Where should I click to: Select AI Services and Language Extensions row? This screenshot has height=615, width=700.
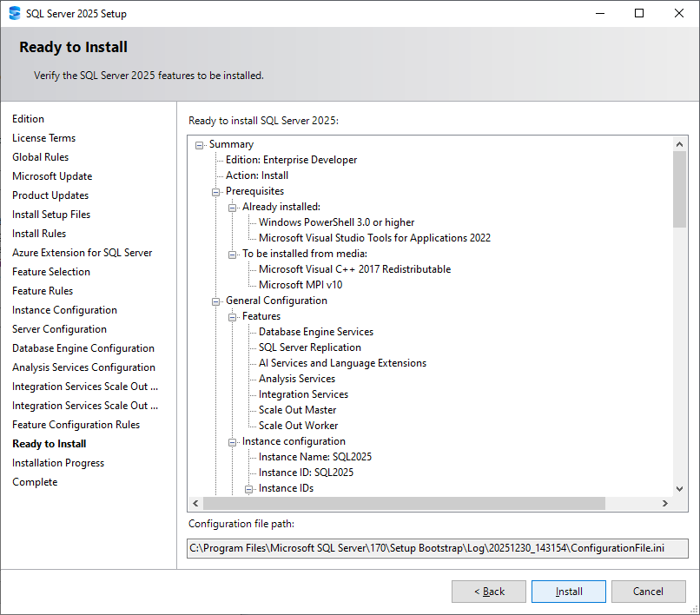342,363
